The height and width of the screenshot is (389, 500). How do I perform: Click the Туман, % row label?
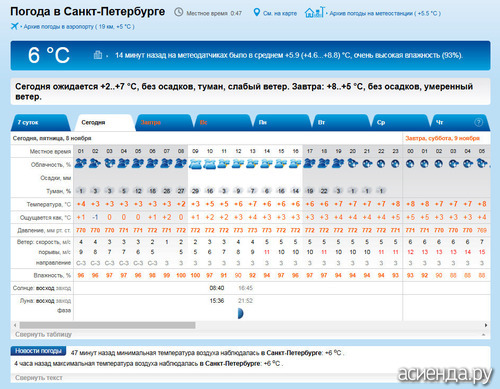pyautogui.click(x=59, y=191)
